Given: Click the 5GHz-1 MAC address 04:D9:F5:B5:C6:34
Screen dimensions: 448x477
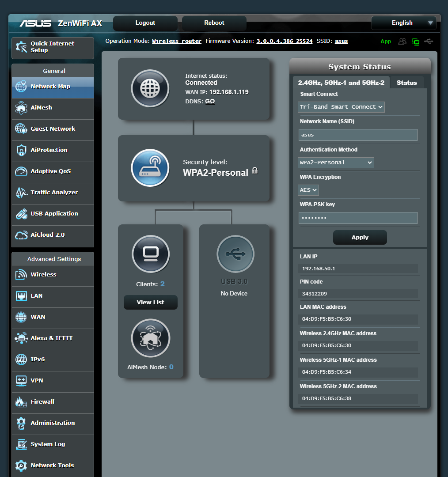Looking at the screenshot, I should [x=327, y=372].
